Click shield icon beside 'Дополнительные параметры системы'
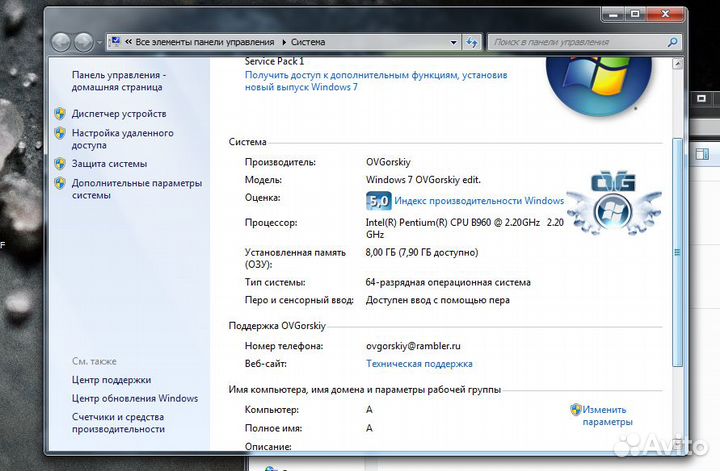Screen dimensions: 720x471 (x=60, y=183)
